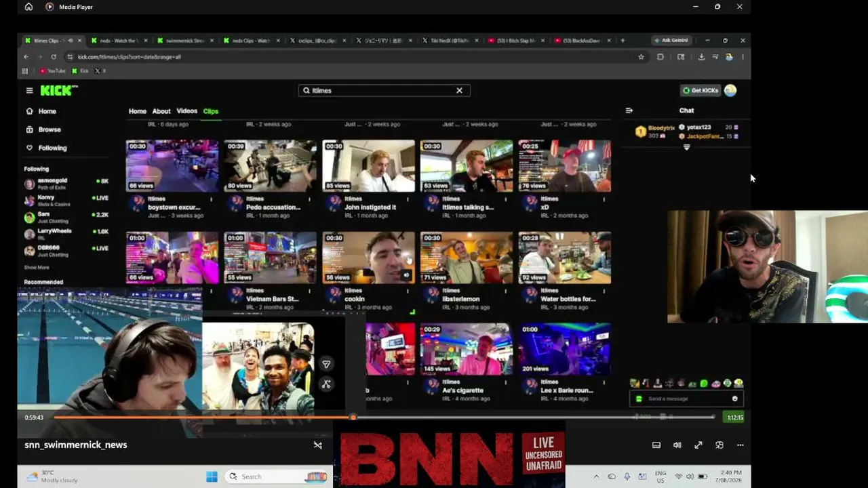
Task: Open options menu for cookin clip
Action: tap(408, 291)
